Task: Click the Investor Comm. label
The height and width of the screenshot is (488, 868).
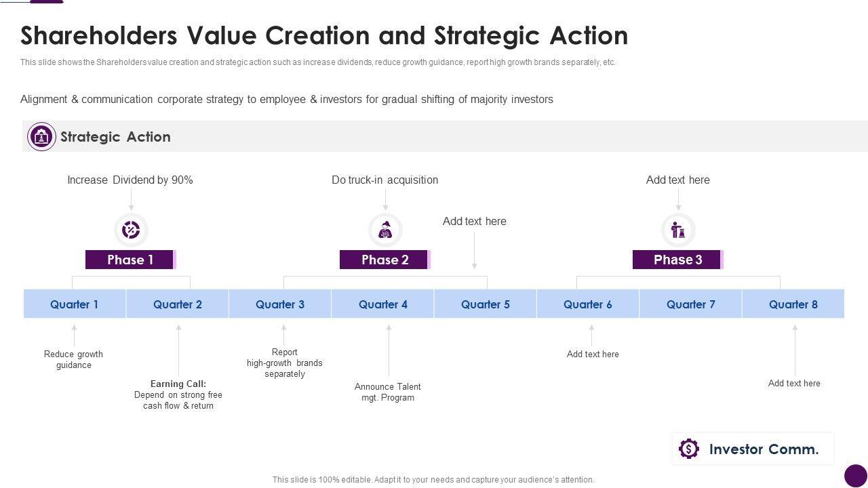Action: 764,449
